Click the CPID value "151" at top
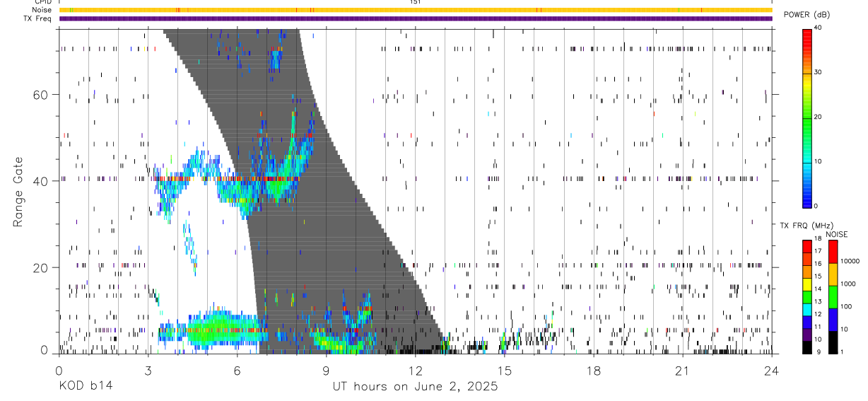Viewport: 868px width, 401px height. coord(415,2)
